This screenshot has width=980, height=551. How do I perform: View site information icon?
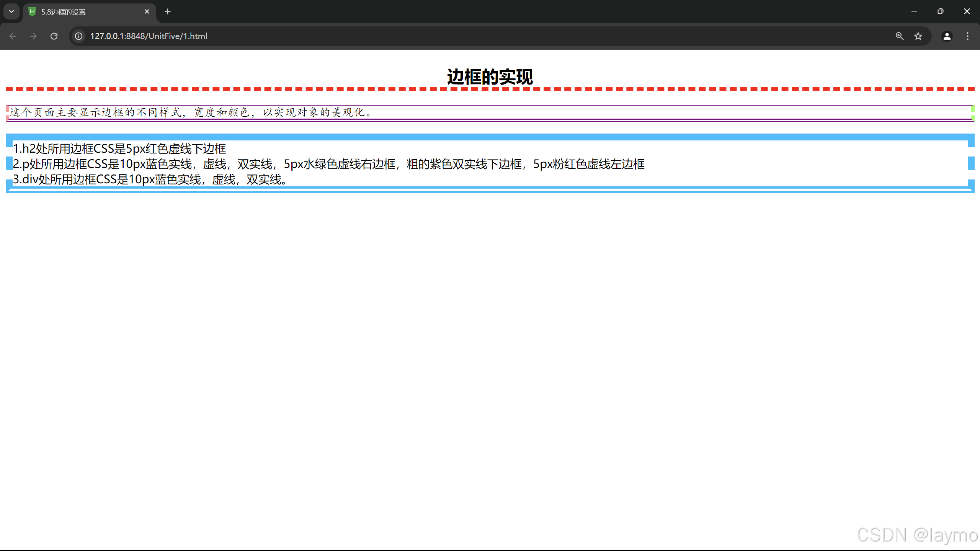pos(78,36)
